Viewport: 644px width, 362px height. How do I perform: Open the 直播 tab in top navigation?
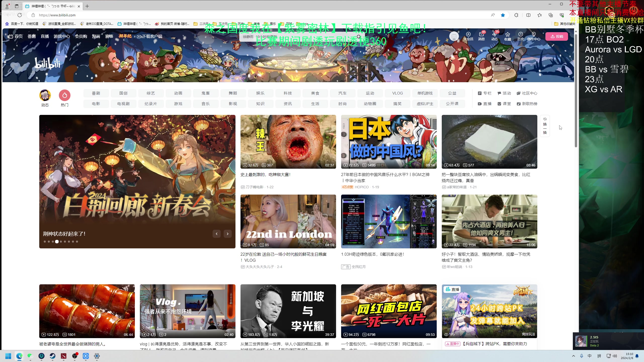[45, 36]
